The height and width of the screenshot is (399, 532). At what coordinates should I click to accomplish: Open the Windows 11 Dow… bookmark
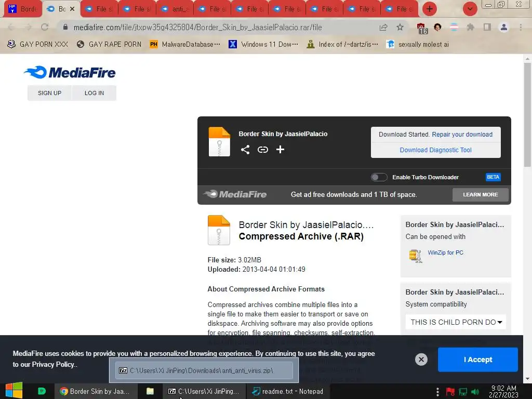pyautogui.click(x=263, y=44)
